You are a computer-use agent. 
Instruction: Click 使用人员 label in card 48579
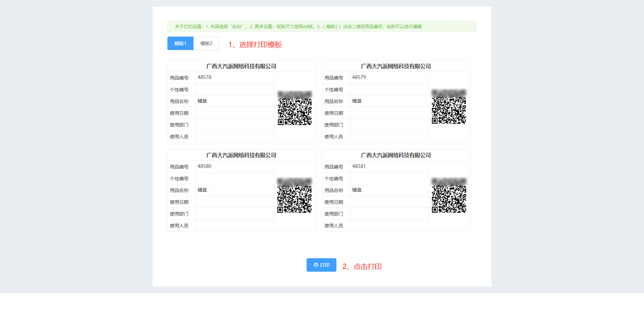point(334,137)
